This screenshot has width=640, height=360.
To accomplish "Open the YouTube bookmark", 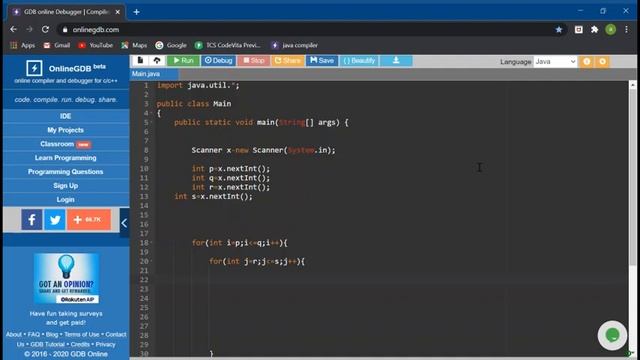I will (96, 45).
